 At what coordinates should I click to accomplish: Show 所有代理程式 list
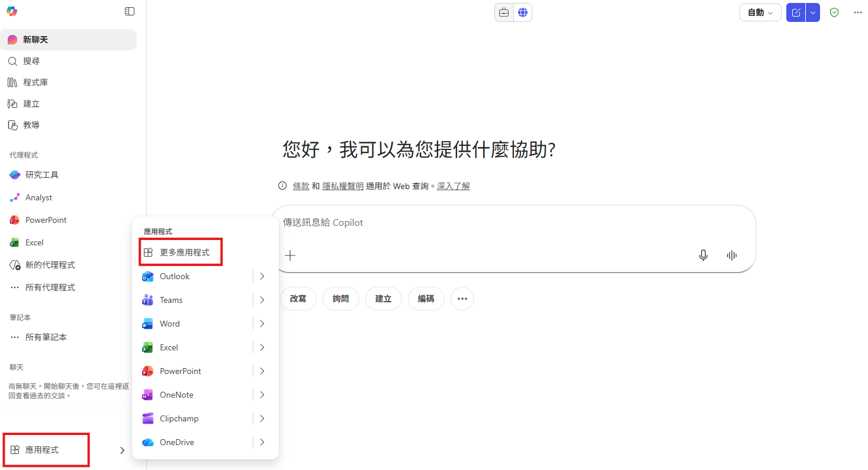click(70, 287)
